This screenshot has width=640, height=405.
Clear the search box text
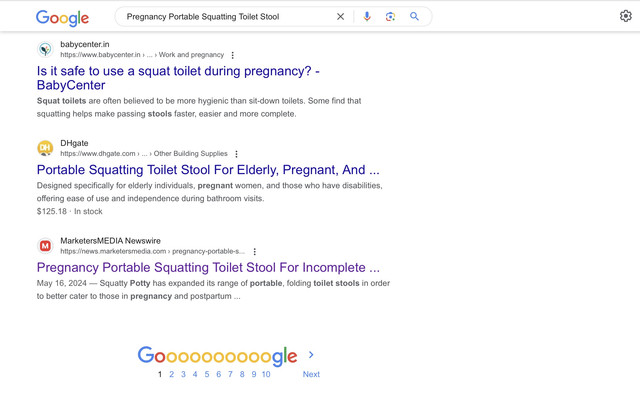[x=340, y=17]
